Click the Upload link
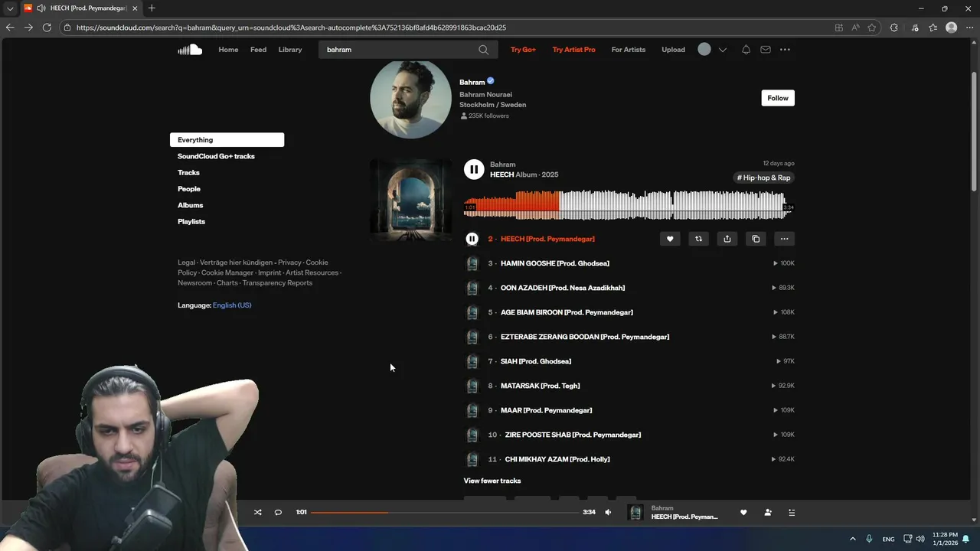This screenshot has width=980, height=551. pyautogui.click(x=674, y=50)
